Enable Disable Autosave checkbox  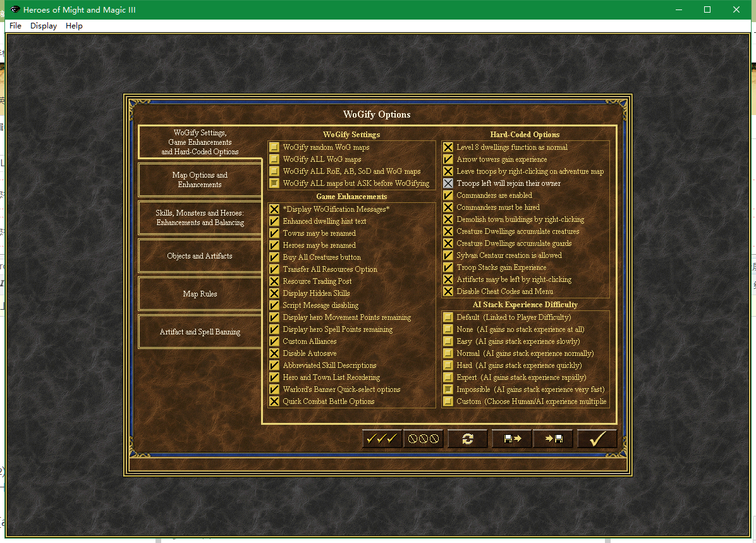pyautogui.click(x=274, y=353)
